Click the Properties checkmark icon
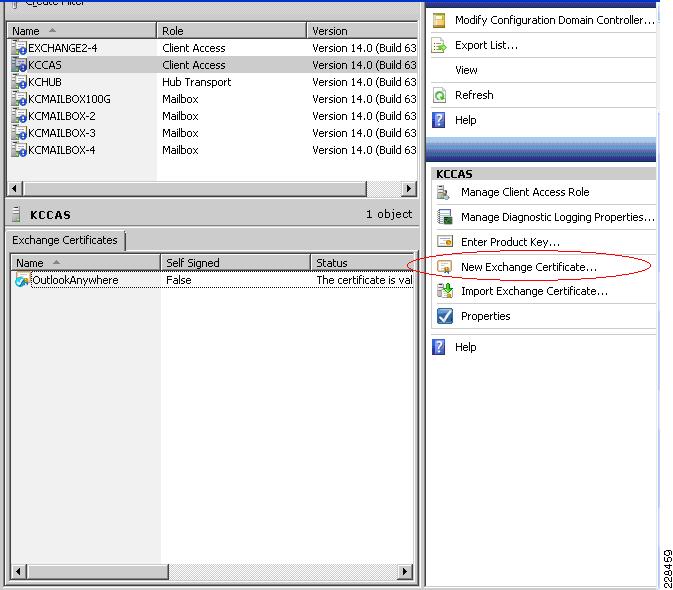 [x=445, y=316]
